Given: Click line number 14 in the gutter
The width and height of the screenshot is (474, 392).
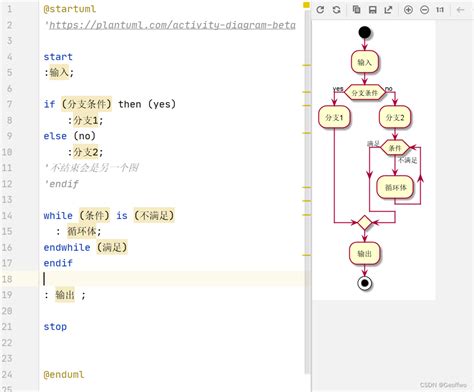Looking at the screenshot, I should click(7, 216).
